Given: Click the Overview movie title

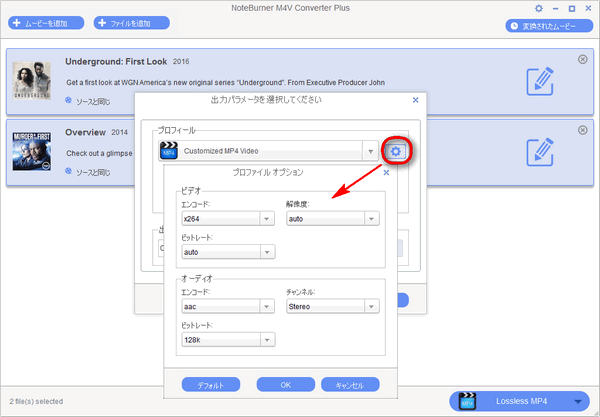Looking at the screenshot, I should (85, 132).
